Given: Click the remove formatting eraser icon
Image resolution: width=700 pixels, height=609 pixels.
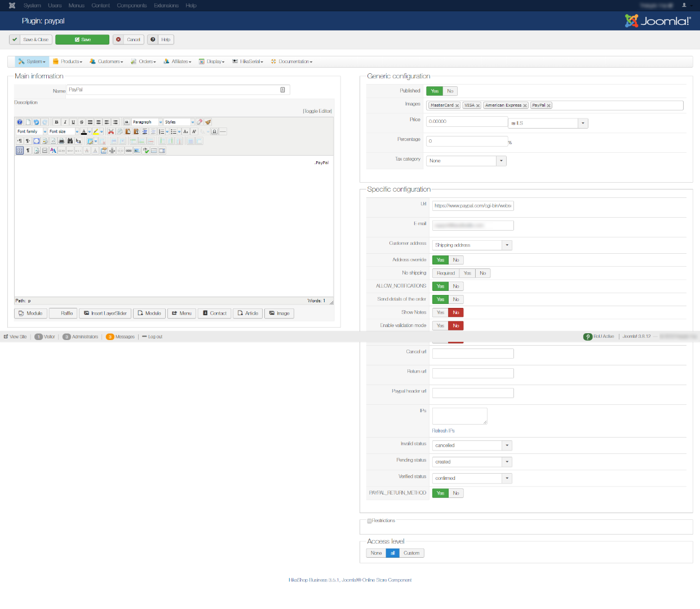Looking at the screenshot, I should [200, 122].
